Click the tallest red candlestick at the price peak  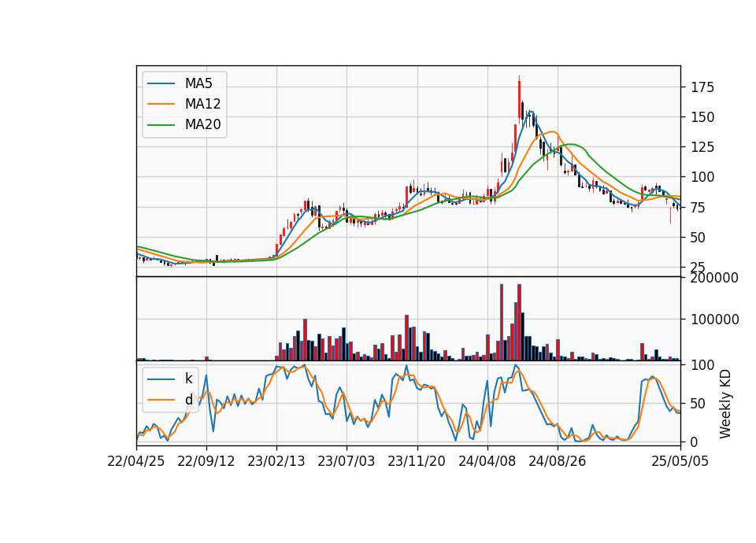coord(519,98)
